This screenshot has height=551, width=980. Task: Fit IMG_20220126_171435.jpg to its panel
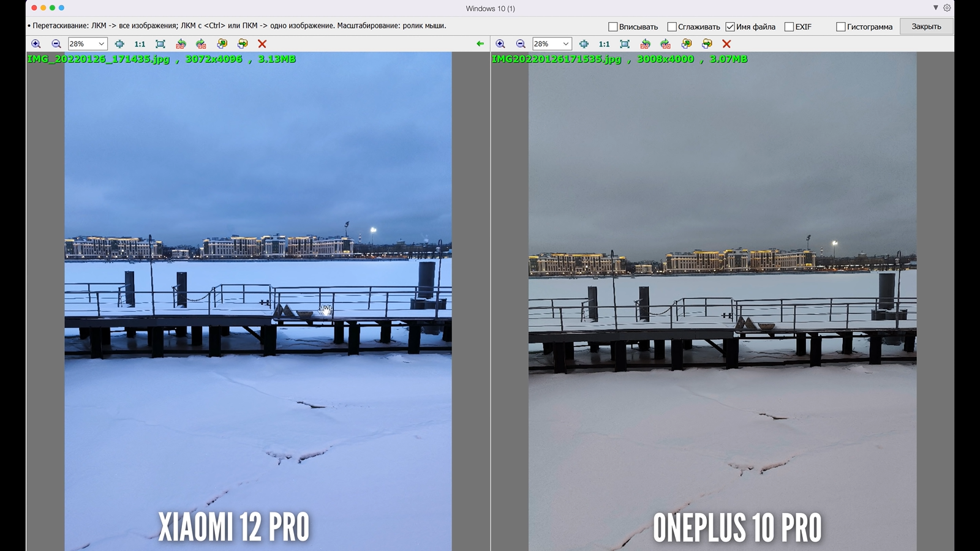click(x=160, y=44)
